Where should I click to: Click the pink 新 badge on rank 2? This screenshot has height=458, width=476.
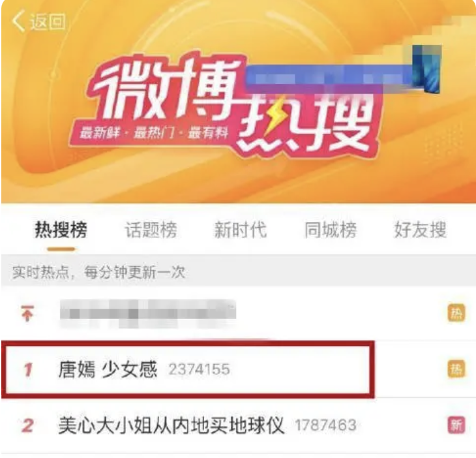coord(456,425)
